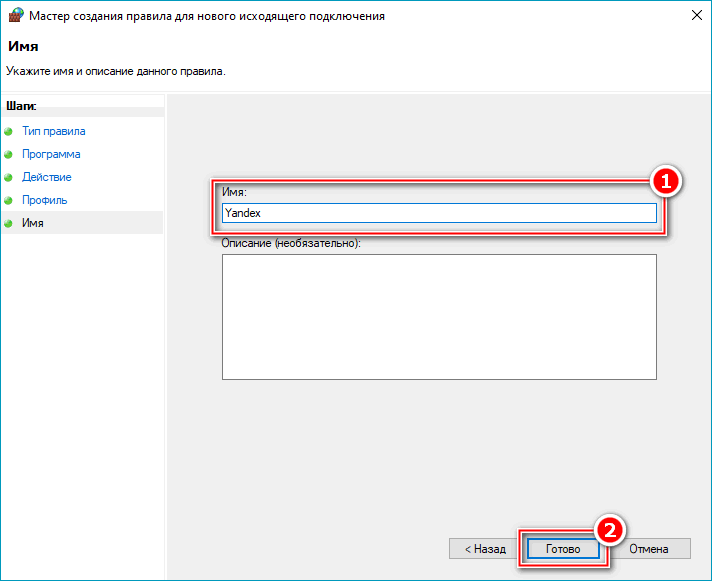Click the firewall wizard icon in title bar
Screen dimensions: 712x581
tap(16, 17)
